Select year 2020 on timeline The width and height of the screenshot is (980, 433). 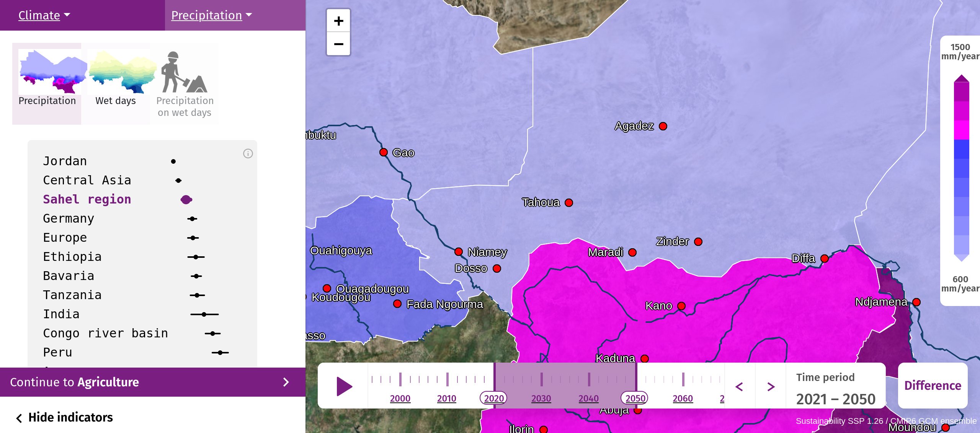tap(494, 398)
